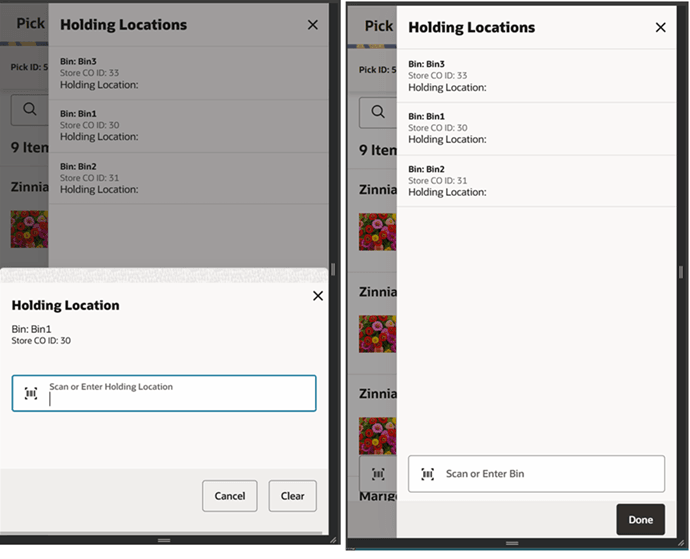The image size is (690, 559).
Task: Close the Holding Location bottom dialog
Action: click(318, 296)
